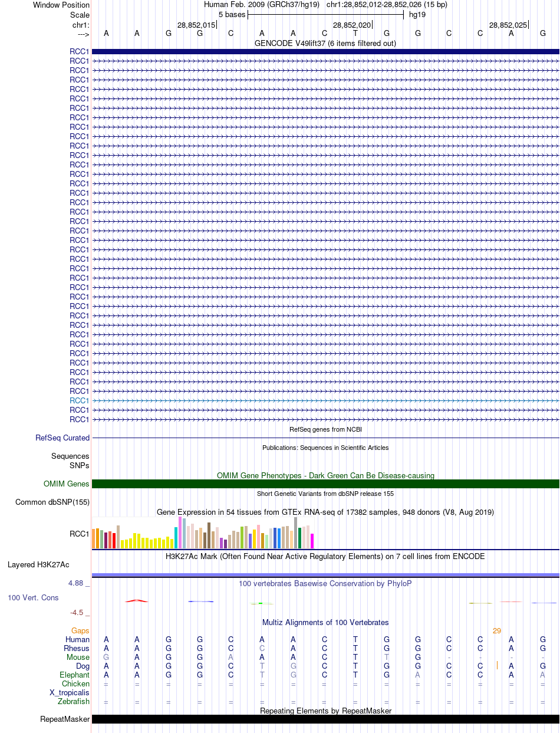Viewport: 560px width, 733px height.
Task: Click the H3K27Ac Mark track title
Action: (325, 556)
